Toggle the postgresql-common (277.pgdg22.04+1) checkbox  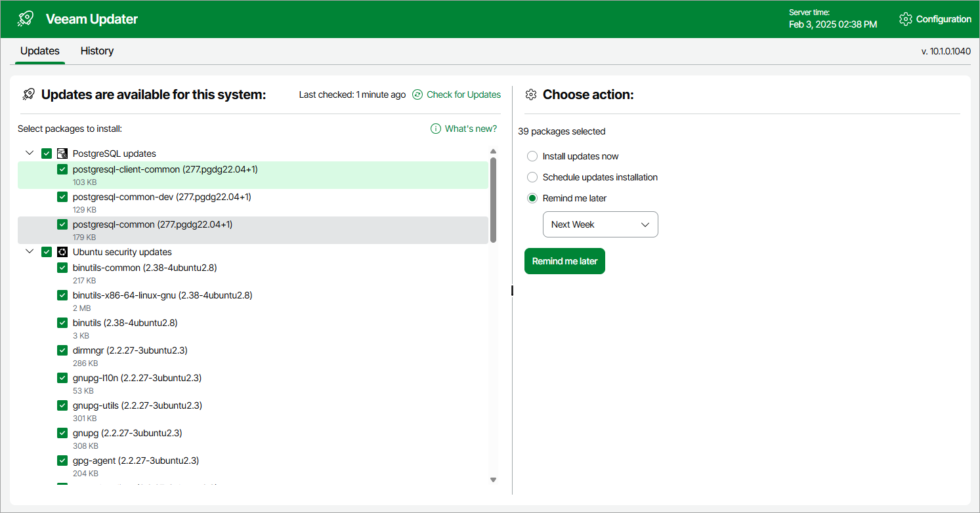click(x=62, y=224)
